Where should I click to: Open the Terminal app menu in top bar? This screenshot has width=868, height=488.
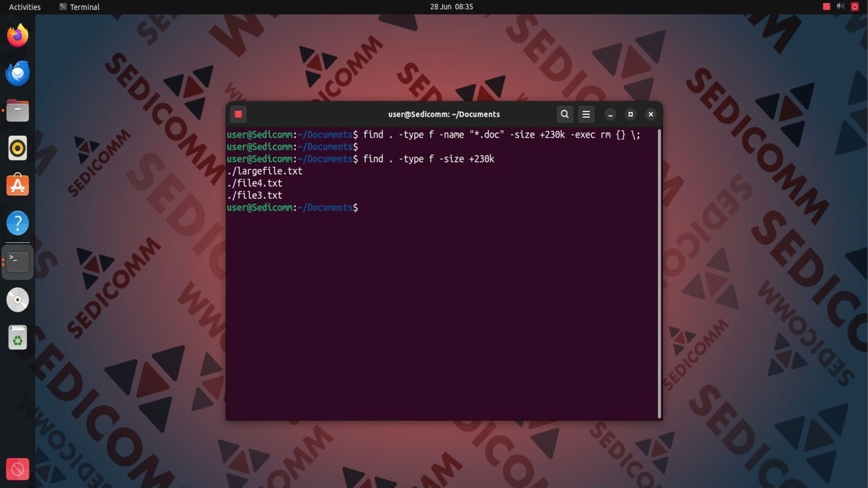pyautogui.click(x=80, y=7)
